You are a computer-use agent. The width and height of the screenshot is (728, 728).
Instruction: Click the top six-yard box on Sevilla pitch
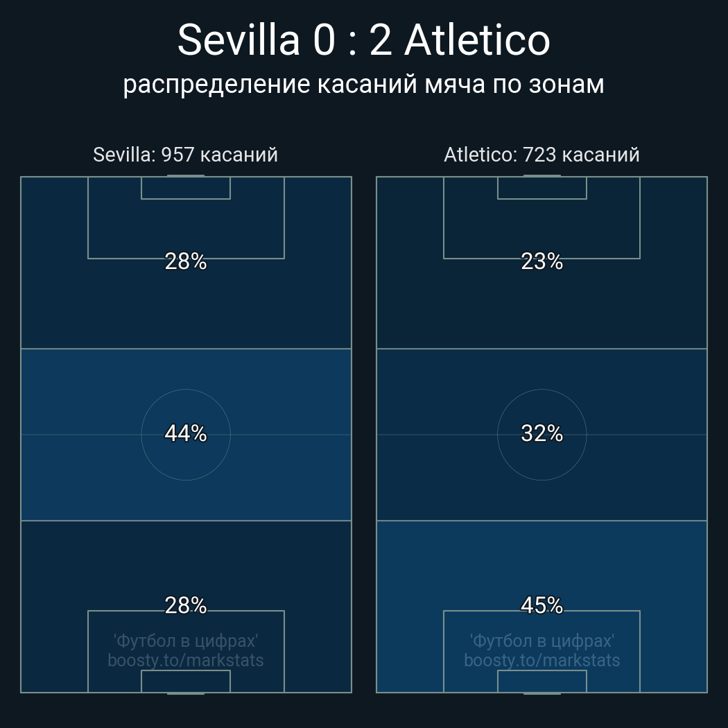[185, 188]
